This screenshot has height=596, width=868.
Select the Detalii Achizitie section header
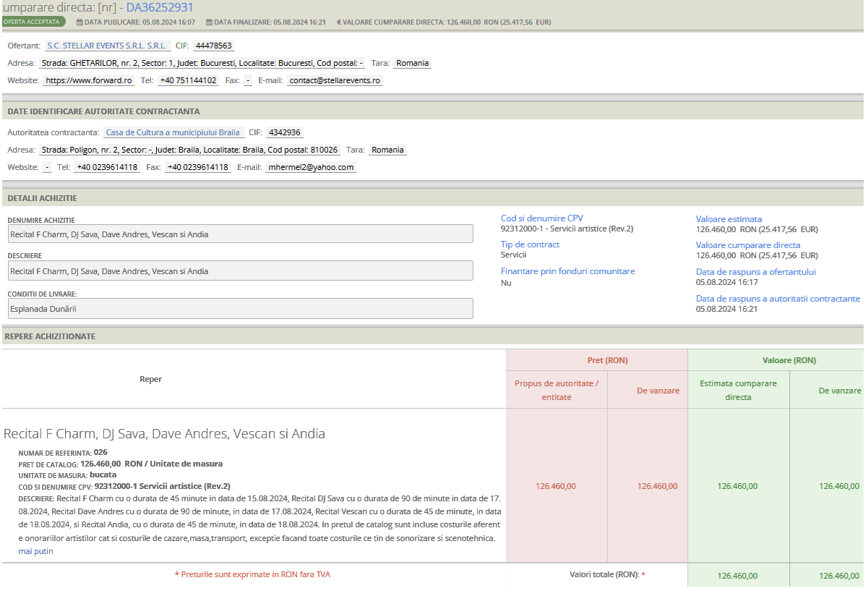42,198
